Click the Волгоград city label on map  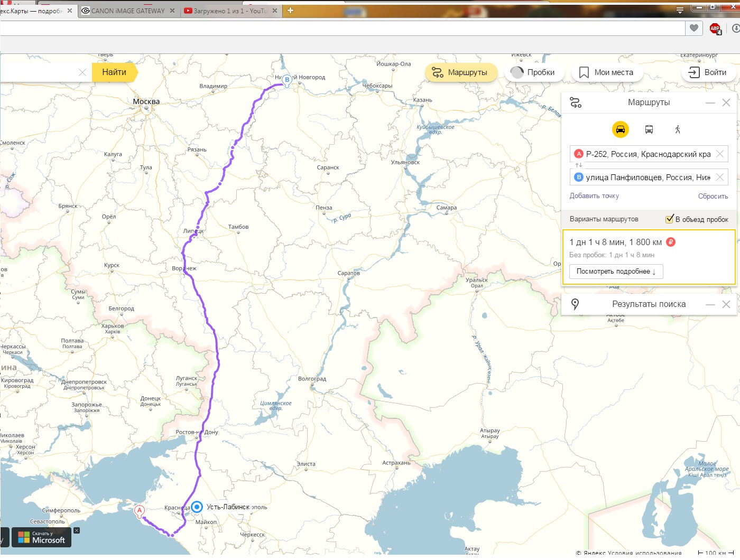point(312,379)
